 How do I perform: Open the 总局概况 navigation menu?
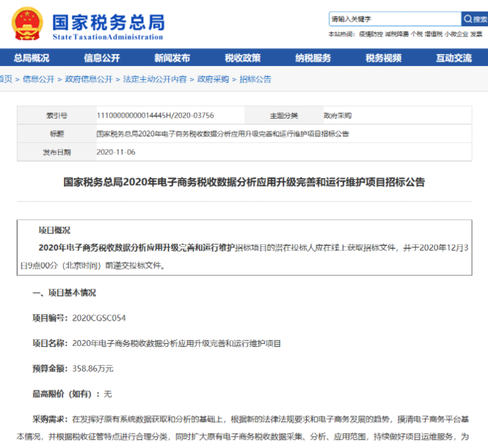point(32,58)
